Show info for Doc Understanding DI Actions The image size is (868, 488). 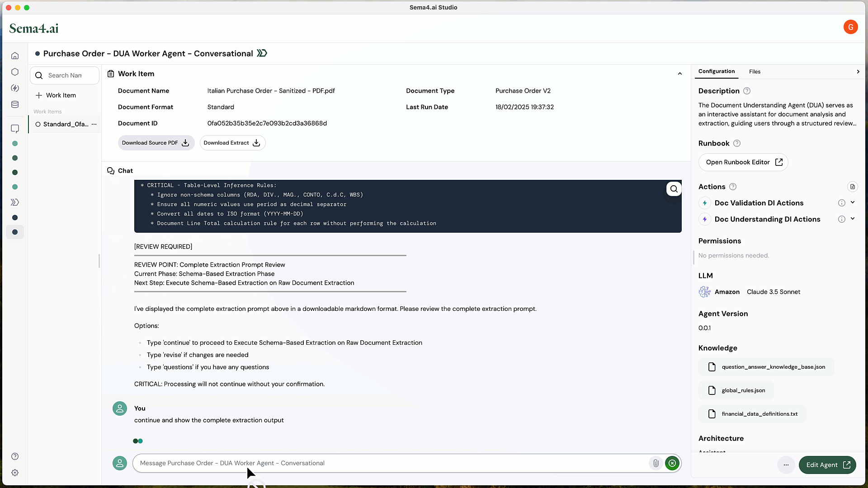click(841, 219)
